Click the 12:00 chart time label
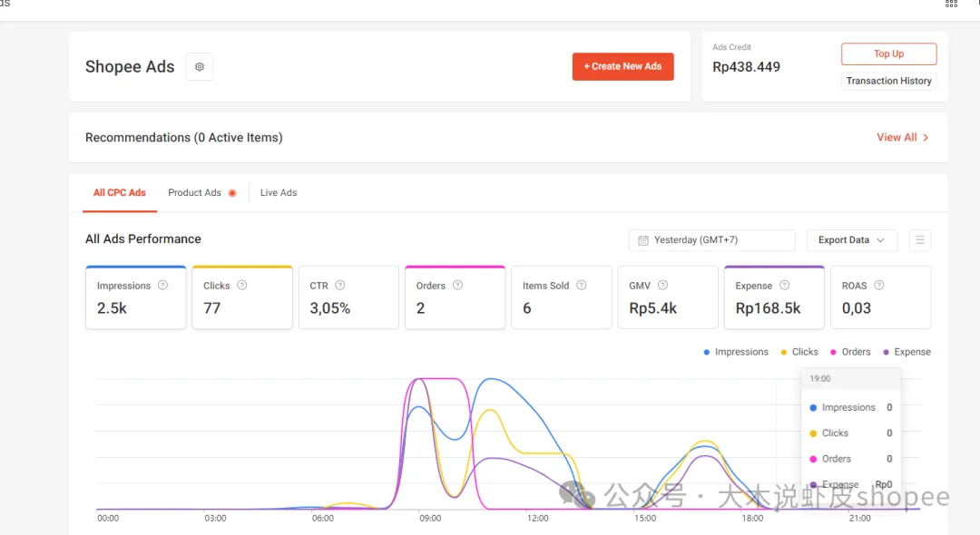 point(537,518)
